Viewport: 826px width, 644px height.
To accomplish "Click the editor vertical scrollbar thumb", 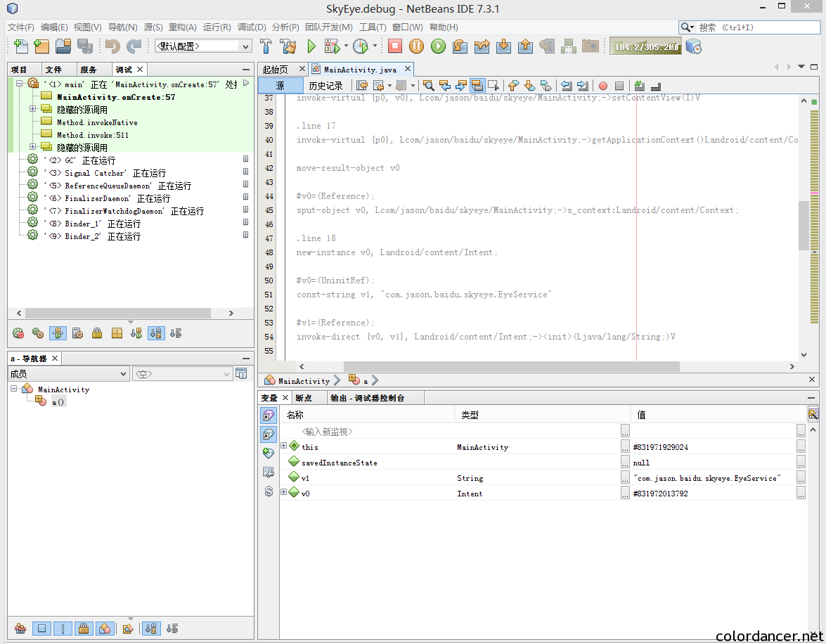I will (x=804, y=226).
